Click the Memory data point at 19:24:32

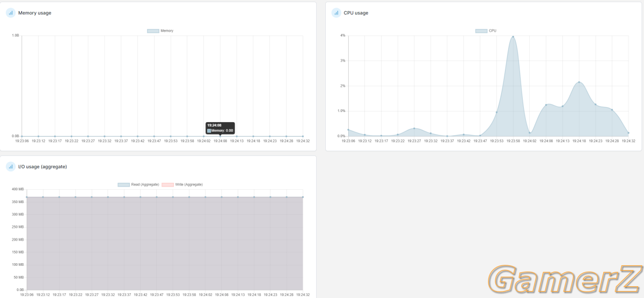point(303,136)
